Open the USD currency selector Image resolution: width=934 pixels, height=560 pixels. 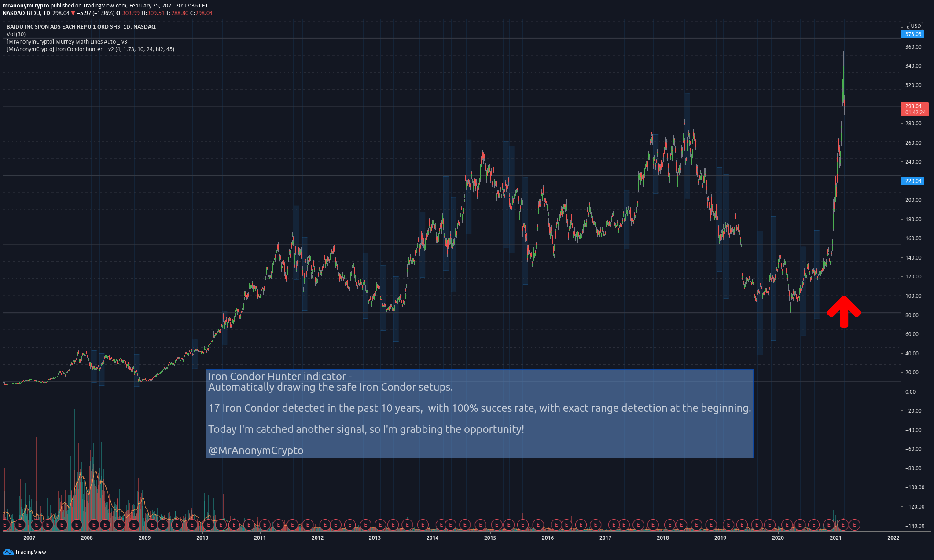tap(916, 26)
